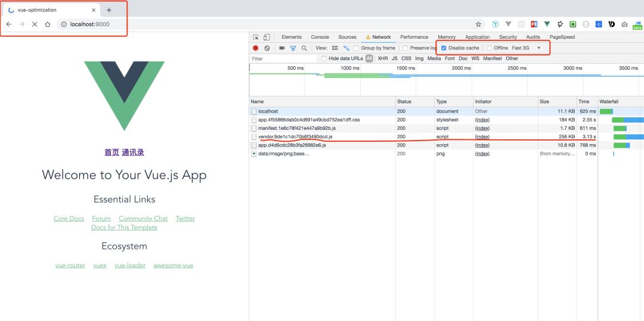Enable the Offline checkbox
Screen dimensions: 644x321
pyautogui.click(x=490, y=48)
